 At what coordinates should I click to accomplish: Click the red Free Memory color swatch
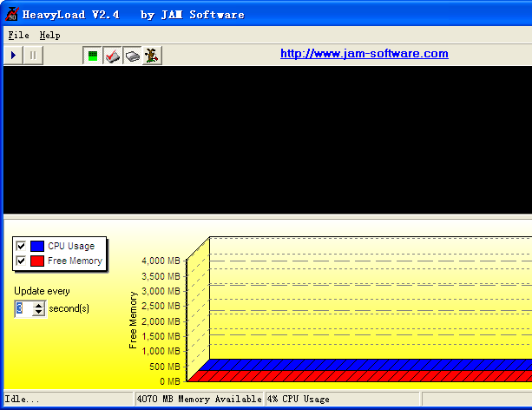[37, 261]
